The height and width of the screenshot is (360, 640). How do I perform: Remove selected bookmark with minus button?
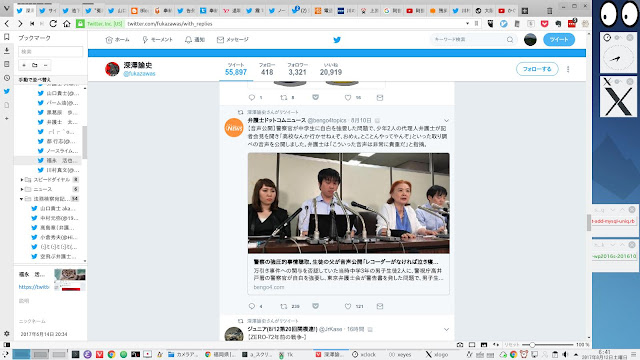(45, 65)
